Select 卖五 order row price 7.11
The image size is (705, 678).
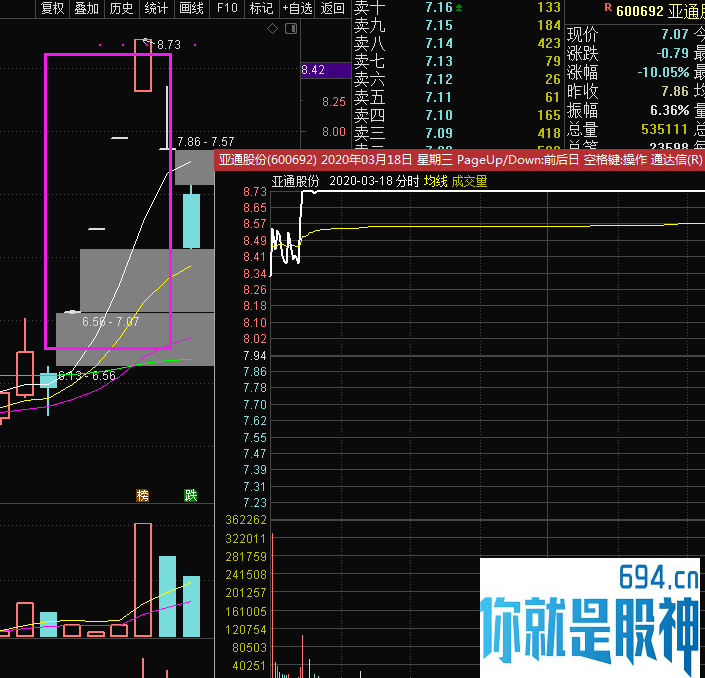tap(439, 98)
